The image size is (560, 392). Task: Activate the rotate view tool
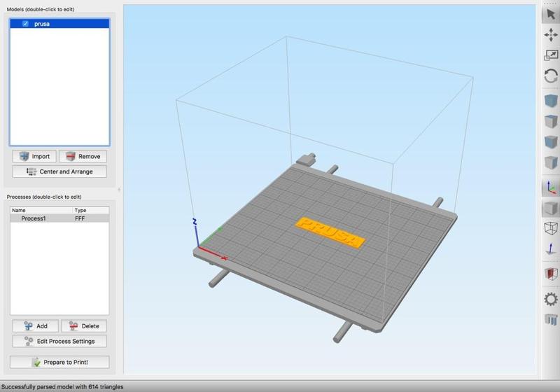(551, 76)
